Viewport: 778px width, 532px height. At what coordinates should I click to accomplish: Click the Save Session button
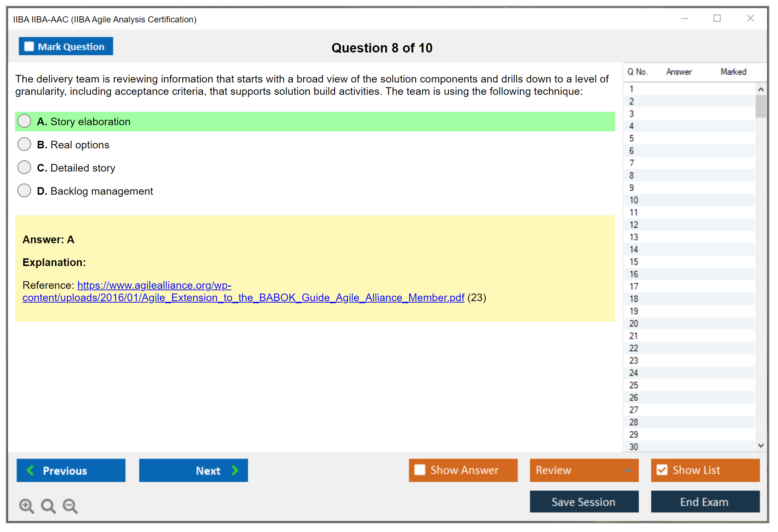click(584, 502)
